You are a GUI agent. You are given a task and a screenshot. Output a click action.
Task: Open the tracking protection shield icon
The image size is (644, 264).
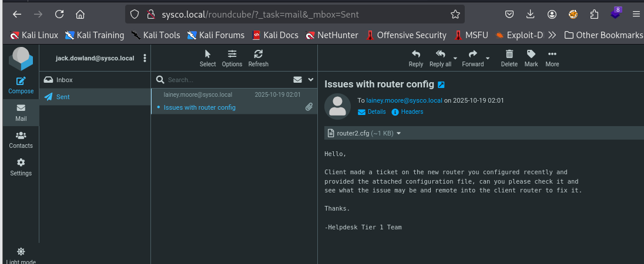click(x=135, y=14)
